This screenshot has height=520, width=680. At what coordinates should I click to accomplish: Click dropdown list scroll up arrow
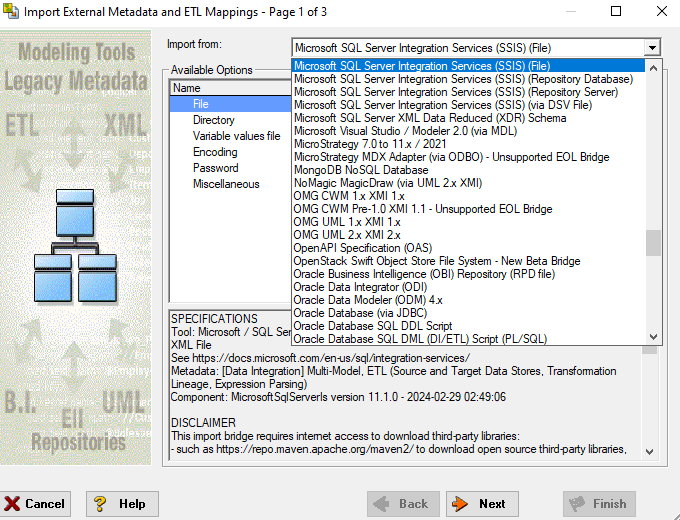(x=653, y=68)
